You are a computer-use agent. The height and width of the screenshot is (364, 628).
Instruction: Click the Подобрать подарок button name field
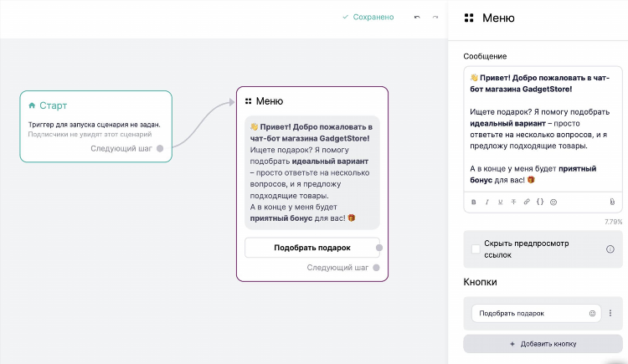536,313
